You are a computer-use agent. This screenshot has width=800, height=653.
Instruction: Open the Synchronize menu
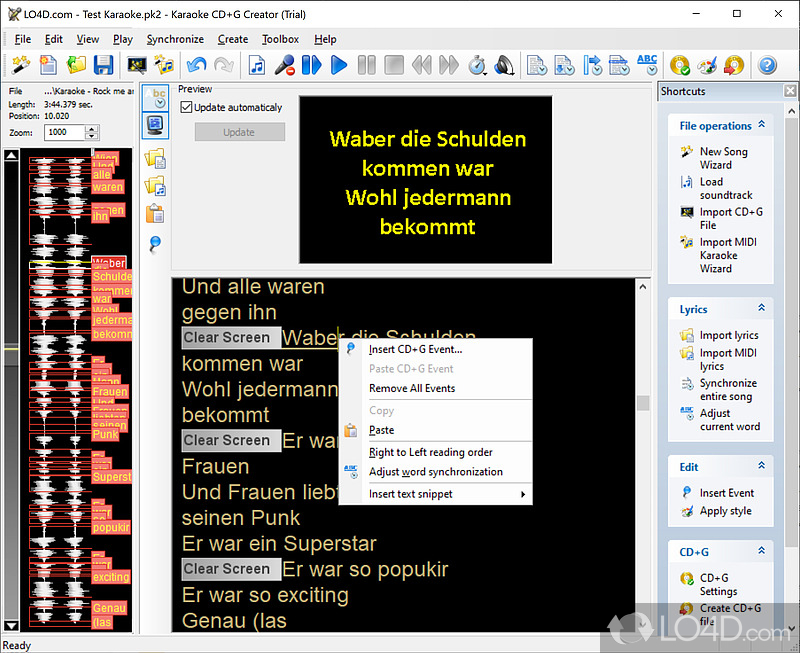175,39
